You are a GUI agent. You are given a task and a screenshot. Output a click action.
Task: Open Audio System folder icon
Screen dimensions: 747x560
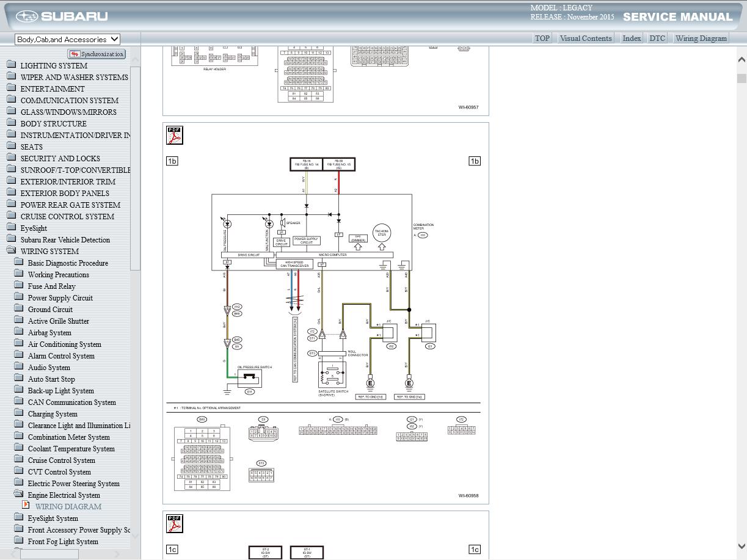(19, 366)
